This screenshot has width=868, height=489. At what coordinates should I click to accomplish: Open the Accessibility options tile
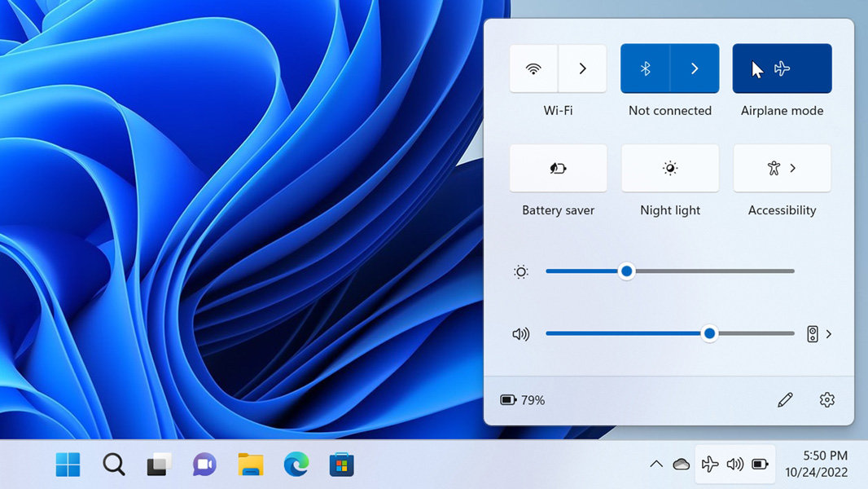coord(782,168)
